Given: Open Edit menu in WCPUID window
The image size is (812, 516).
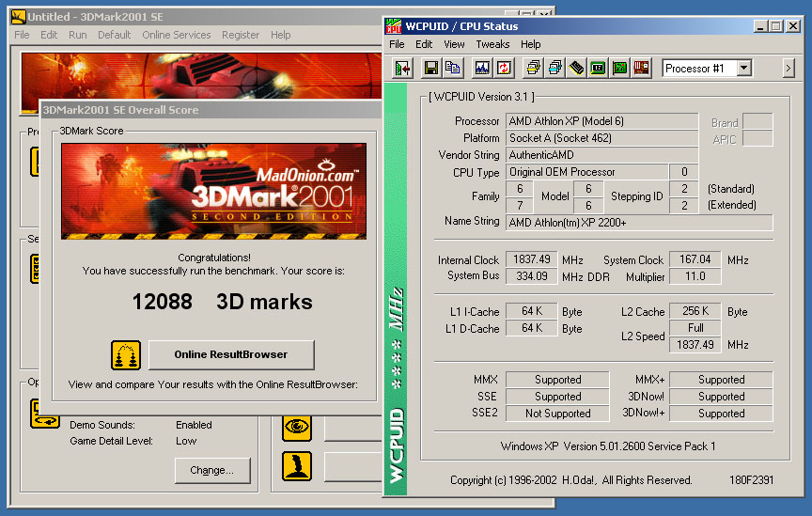Looking at the screenshot, I should 424,44.
